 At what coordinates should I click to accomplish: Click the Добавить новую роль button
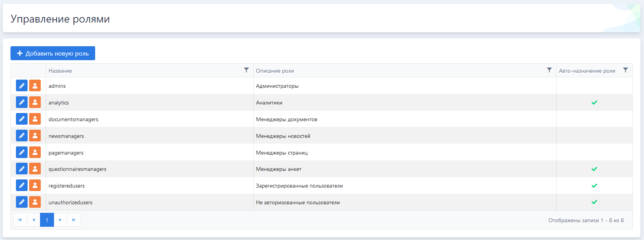click(x=53, y=54)
